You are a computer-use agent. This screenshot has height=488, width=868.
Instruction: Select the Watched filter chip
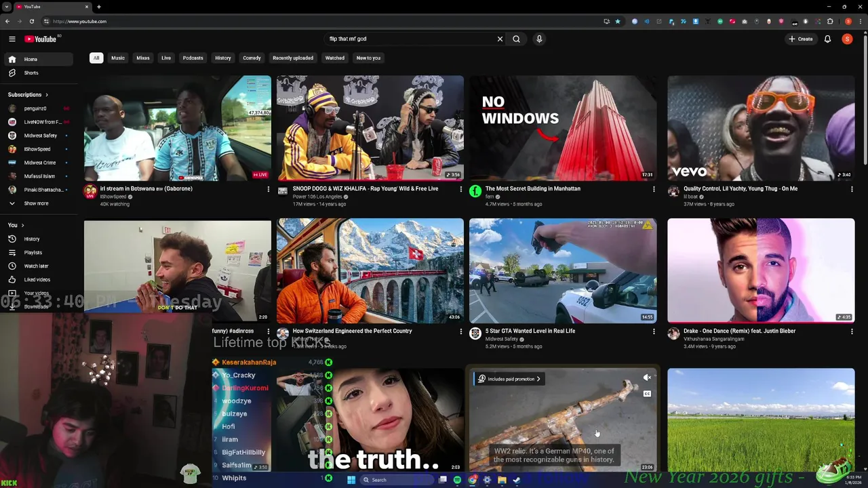(335, 58)
